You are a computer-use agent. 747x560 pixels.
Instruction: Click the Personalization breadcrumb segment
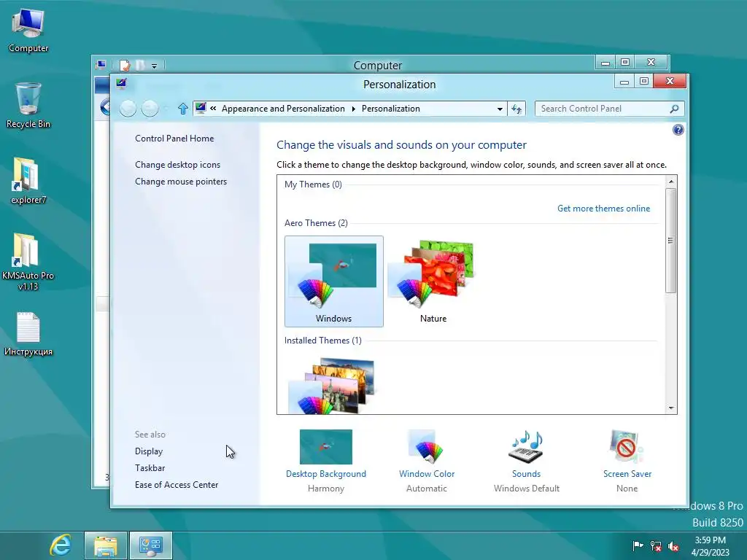391,109
